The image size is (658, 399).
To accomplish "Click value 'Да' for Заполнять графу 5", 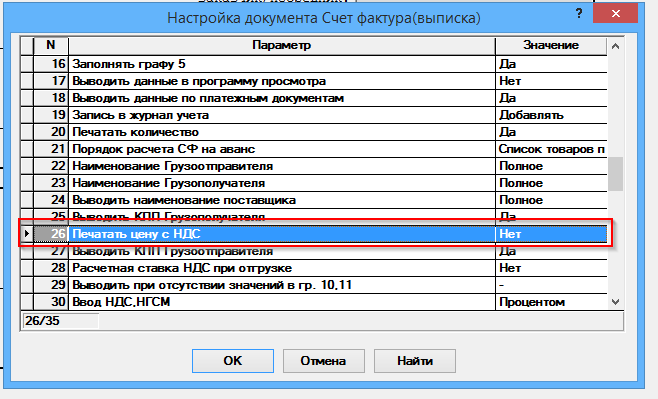I will pos(551,64).
